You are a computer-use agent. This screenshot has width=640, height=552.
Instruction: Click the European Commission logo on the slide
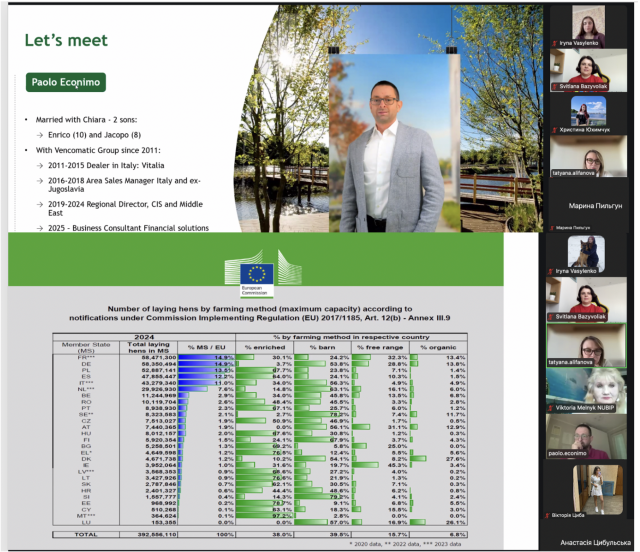point(259,276)
